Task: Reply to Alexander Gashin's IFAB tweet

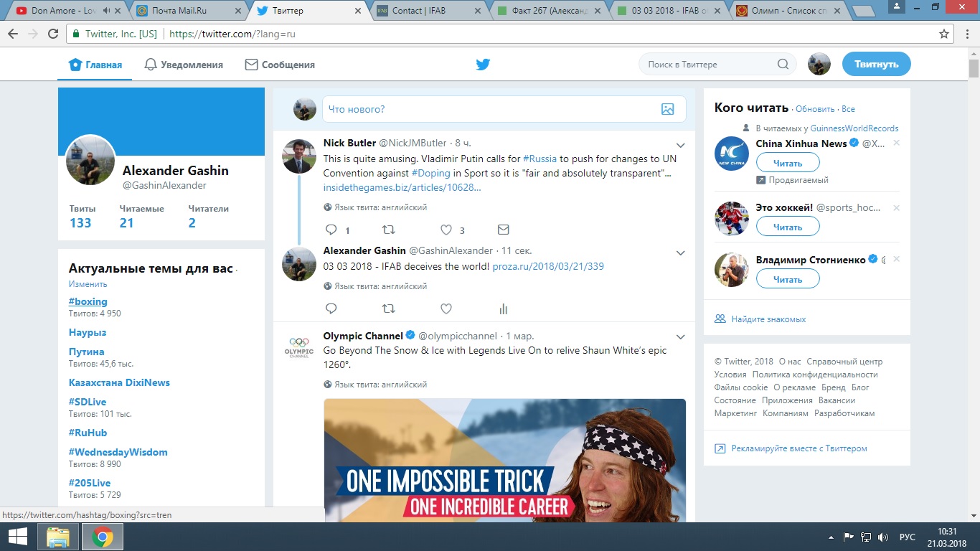Action: pos(331,309)
